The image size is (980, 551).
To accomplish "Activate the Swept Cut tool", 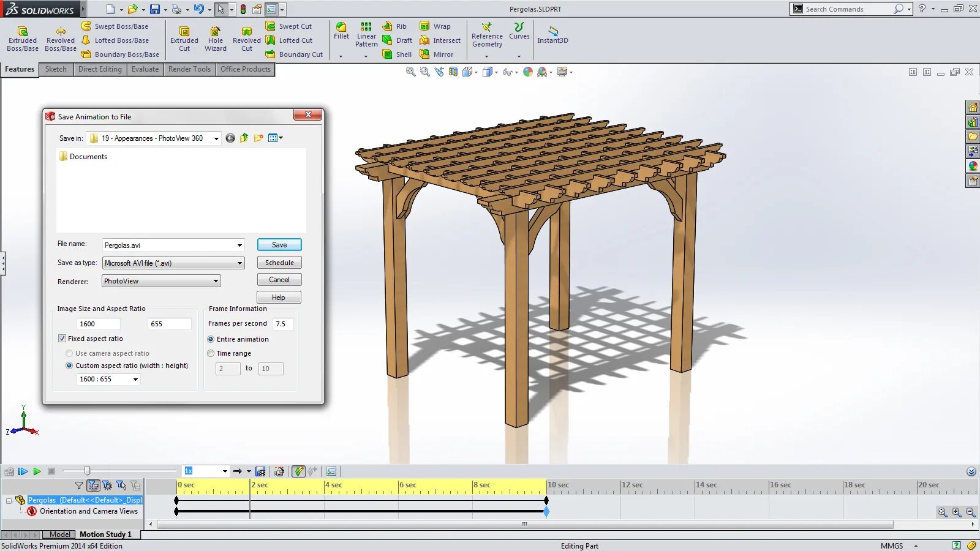I will 288,26.
